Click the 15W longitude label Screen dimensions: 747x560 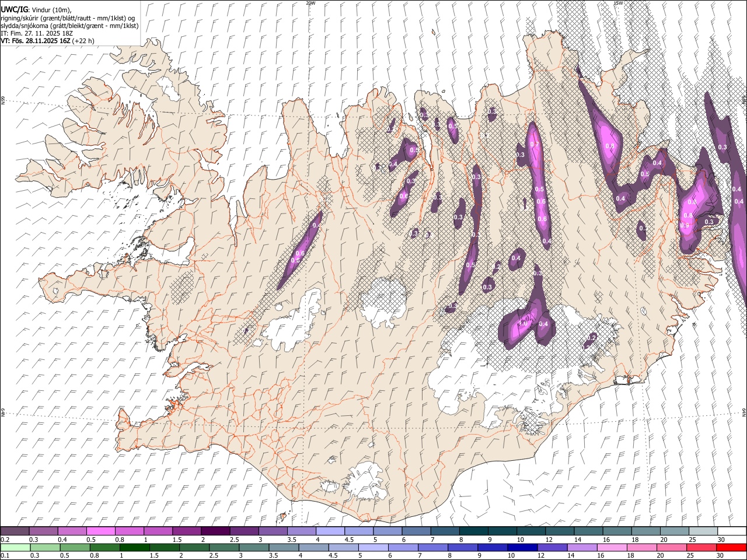(x=618, y=3)
